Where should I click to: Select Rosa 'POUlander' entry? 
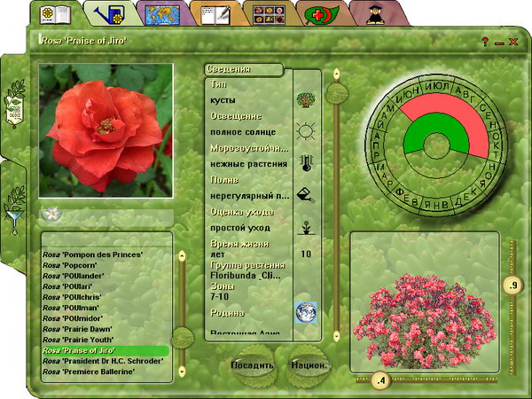74,276
